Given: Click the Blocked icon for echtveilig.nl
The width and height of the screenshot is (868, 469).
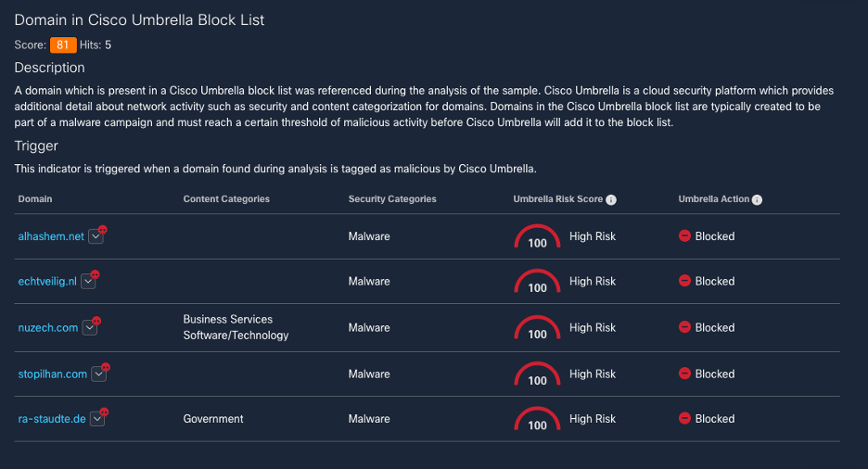Looking at the screenshot, I should point(684,281).
